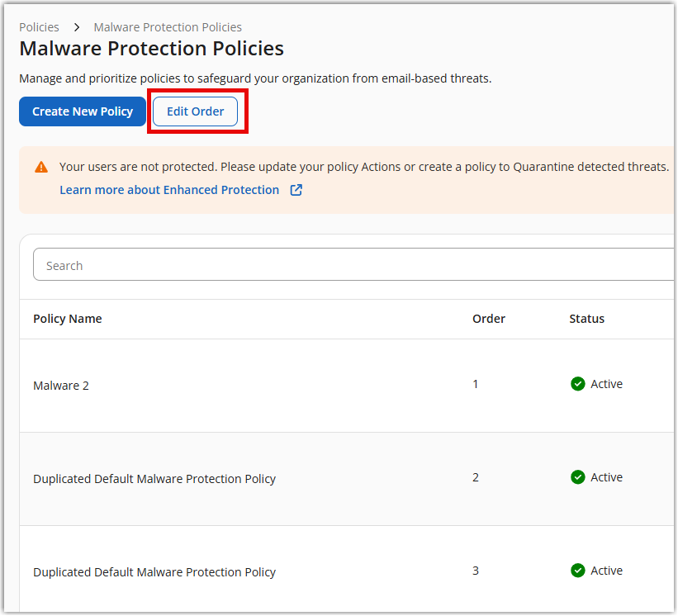
Task: Select the Duplicated Default policy with order 3
Action: coord(154,572)
